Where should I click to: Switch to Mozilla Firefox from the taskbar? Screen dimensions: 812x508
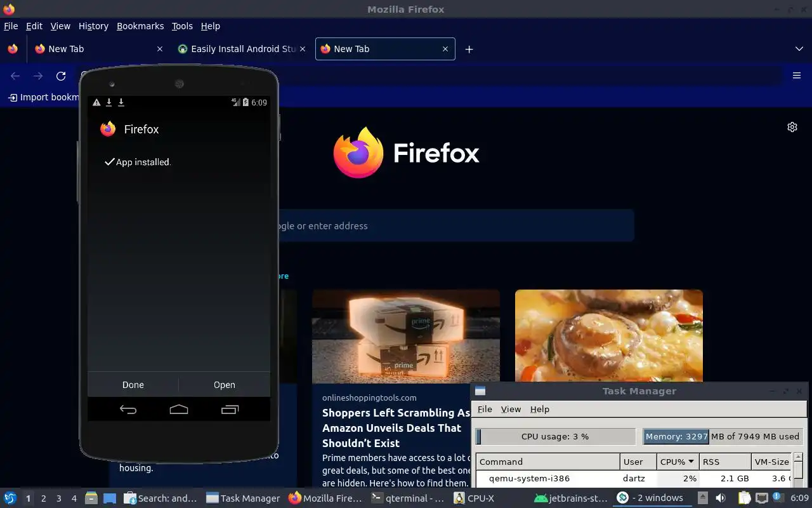tap(325, 498)
